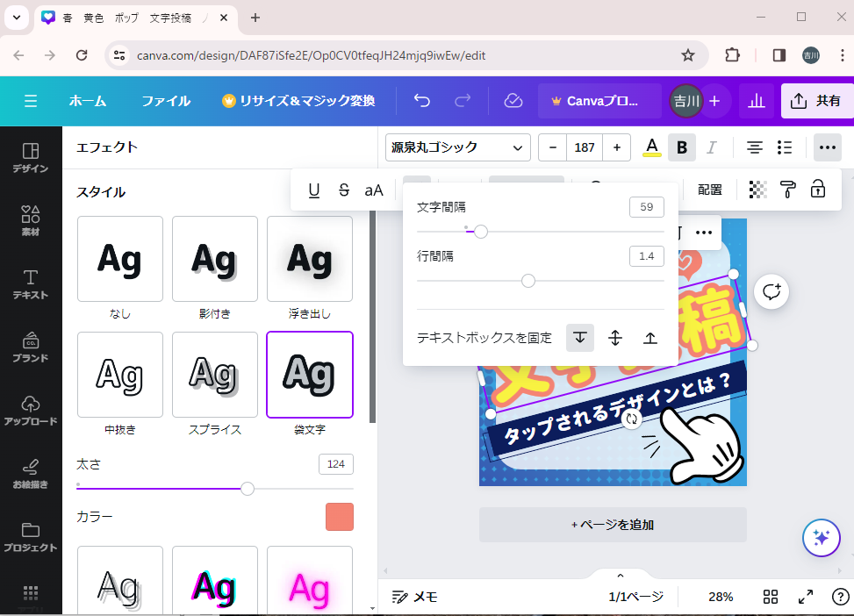
Task: Open the text color picker
Action: (651, 147)
